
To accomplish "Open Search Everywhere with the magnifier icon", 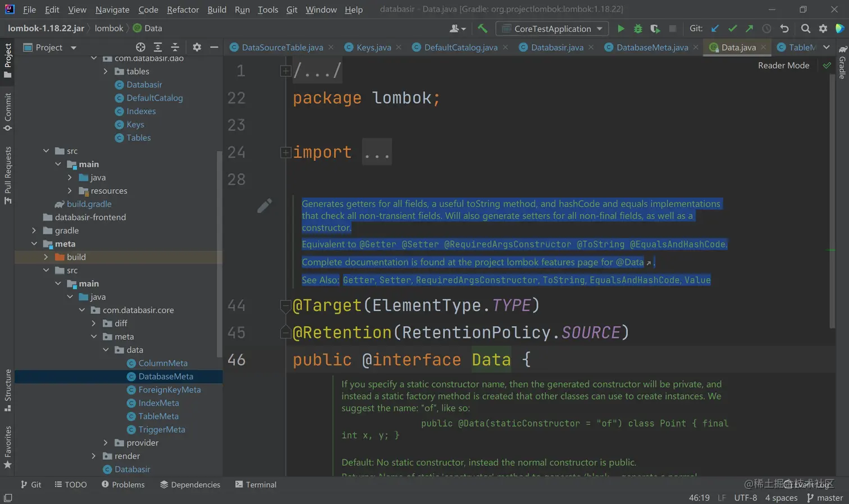I will [x=805, y=29].
